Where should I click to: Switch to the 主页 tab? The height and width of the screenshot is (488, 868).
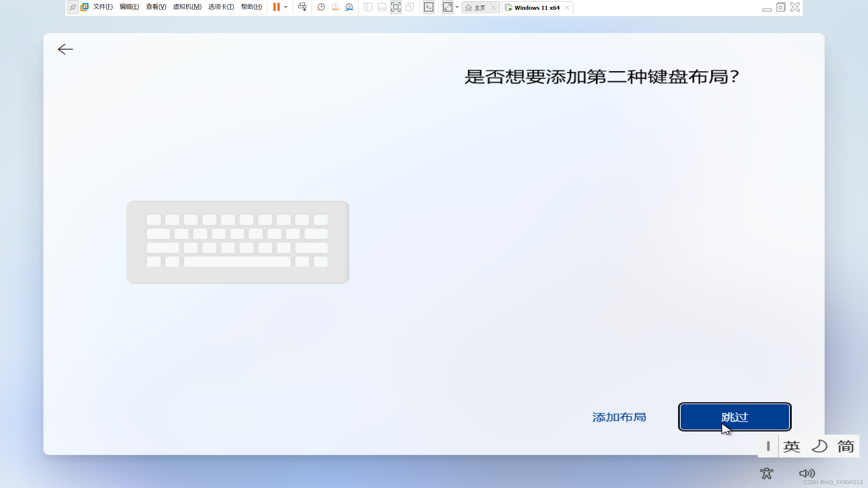479,7
